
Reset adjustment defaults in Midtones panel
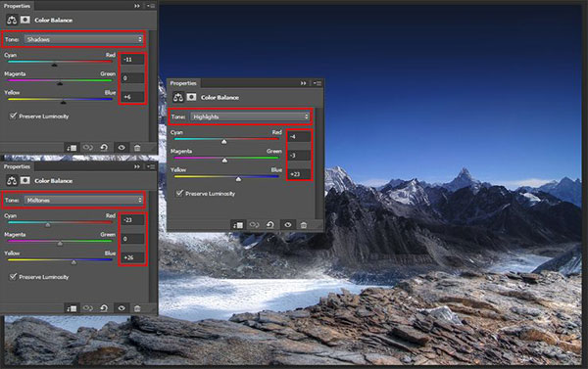(104, 308)
